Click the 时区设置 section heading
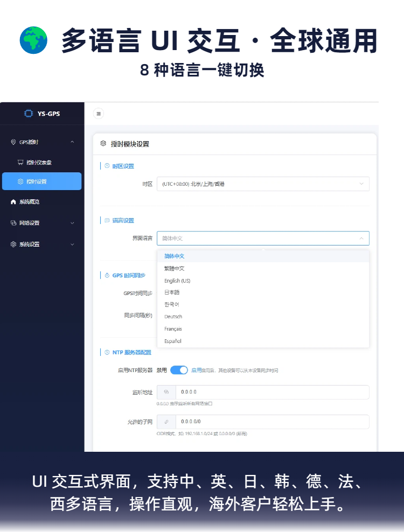Image resolution: width=404 pixels, height=532 pixels. [x=123, y=166]
